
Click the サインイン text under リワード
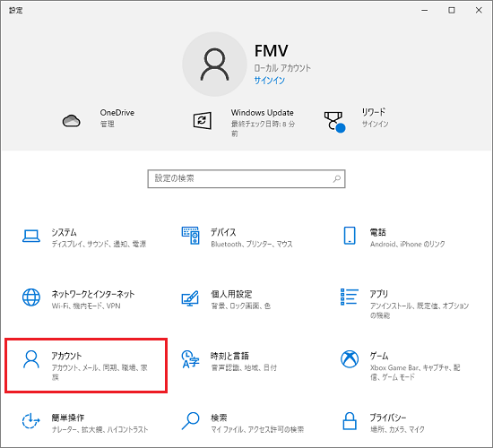click(x=375, y=124)
